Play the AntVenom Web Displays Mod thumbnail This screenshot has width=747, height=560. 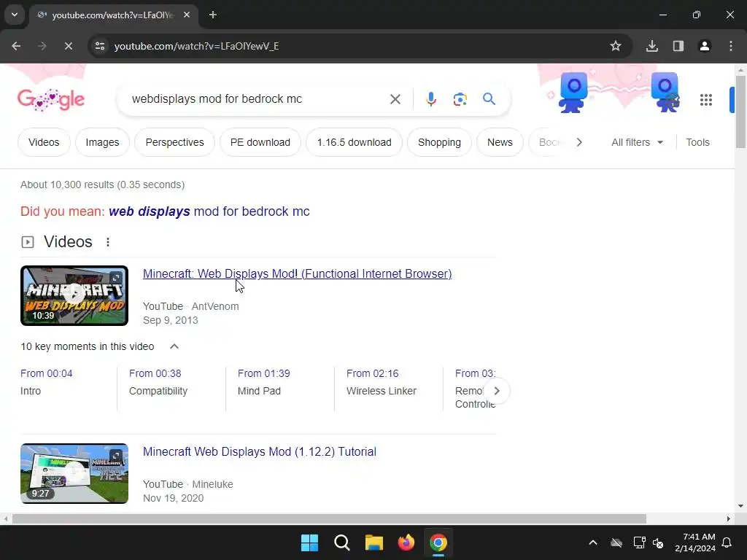pyautogui.click(x=74, y=296)
